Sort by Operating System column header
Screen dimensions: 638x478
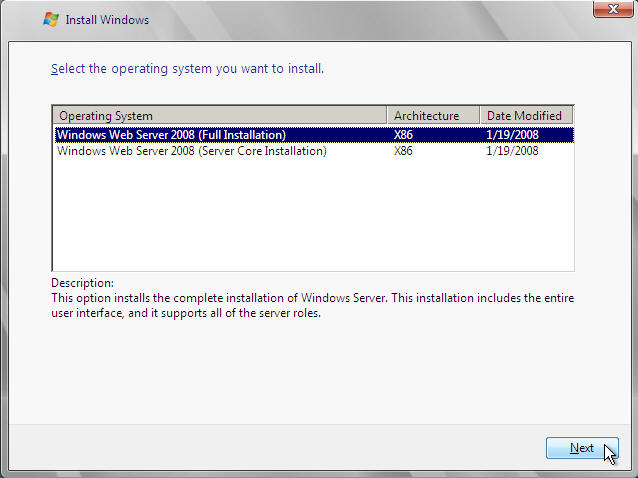(x=220, y=116)
